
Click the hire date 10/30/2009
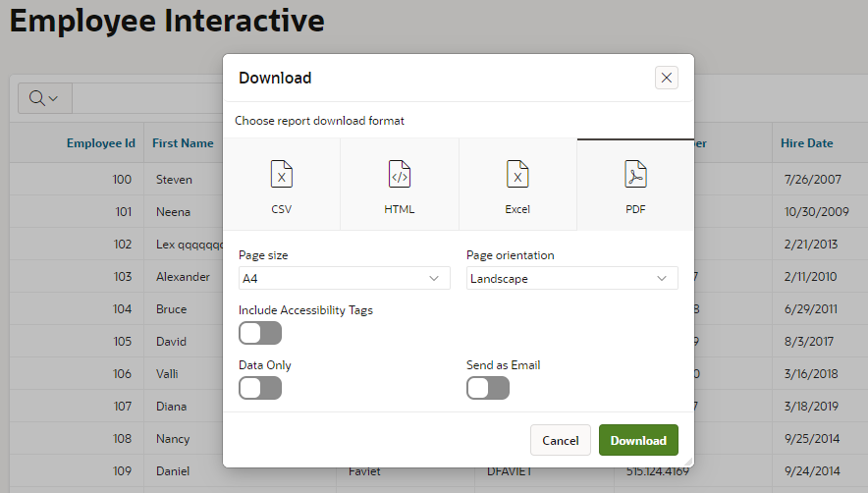click(x=817, y=211)
